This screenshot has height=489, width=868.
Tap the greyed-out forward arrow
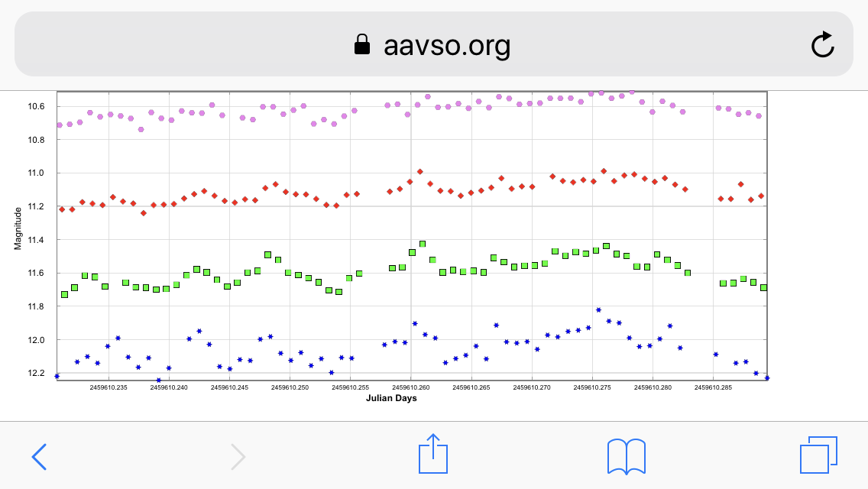click(238, 456)
